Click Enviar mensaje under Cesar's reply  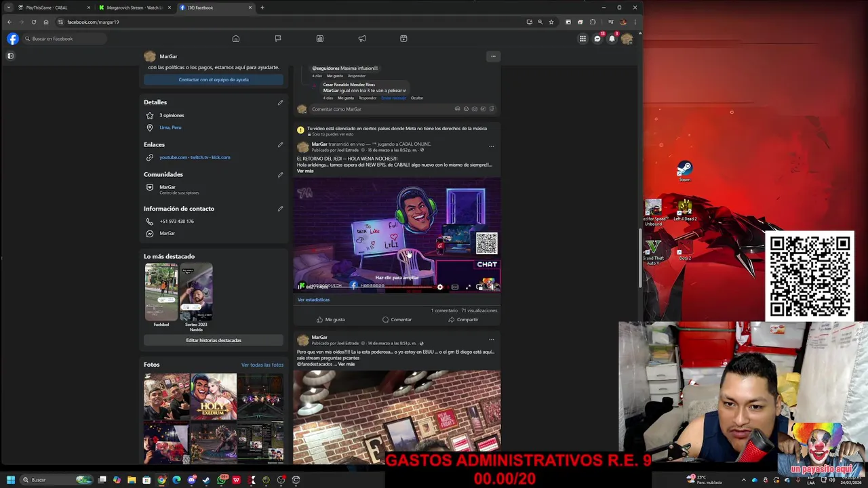click(393, 98)
